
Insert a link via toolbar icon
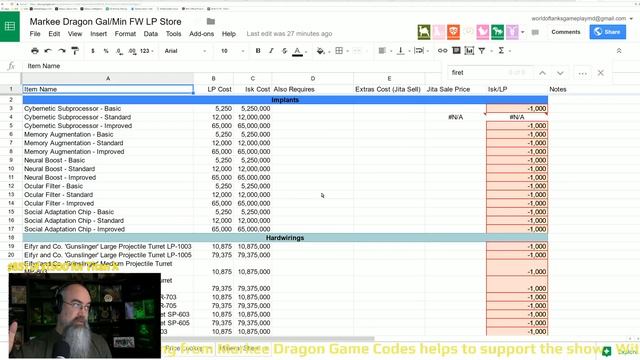tap(442, 51)
